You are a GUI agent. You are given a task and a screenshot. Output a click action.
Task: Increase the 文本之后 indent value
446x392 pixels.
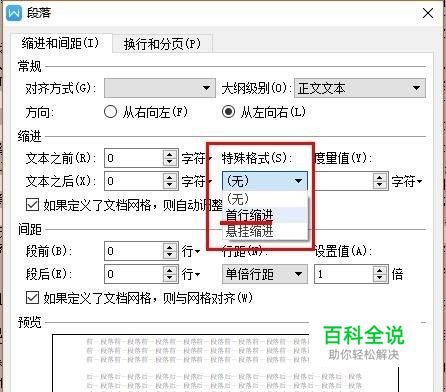click(x=170, y=177)
